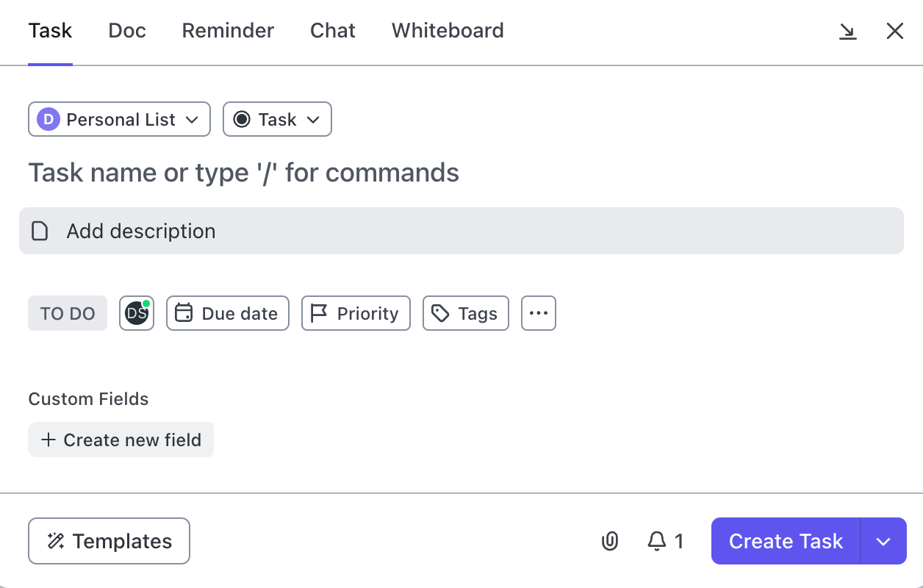Click Create new field button
The width and height of the screenshot is (923, 588).
click(121, 440)
